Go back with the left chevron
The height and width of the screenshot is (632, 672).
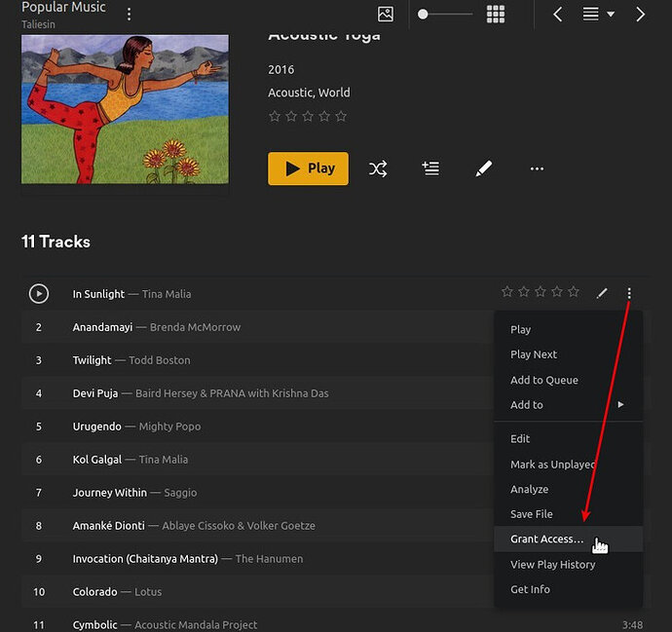558,15
